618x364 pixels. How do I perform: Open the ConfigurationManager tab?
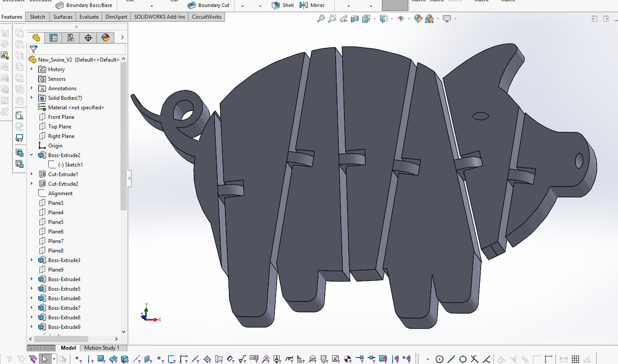[71, 38]
